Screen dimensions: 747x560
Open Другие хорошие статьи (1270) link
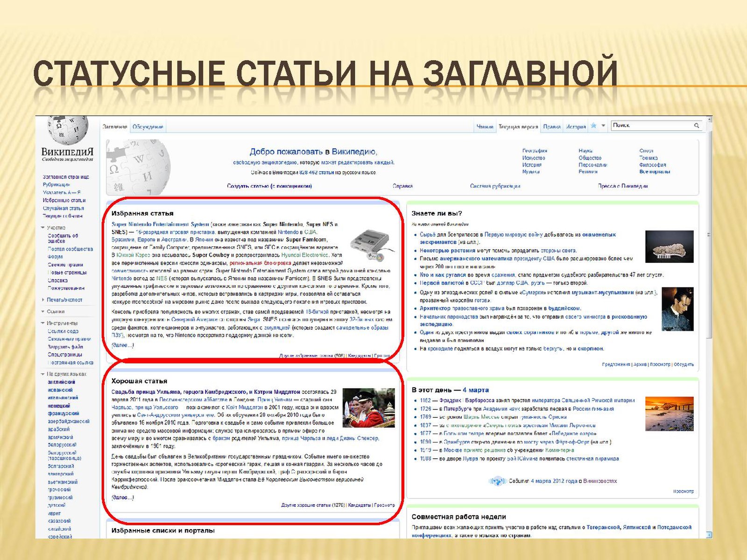(313, 505)
